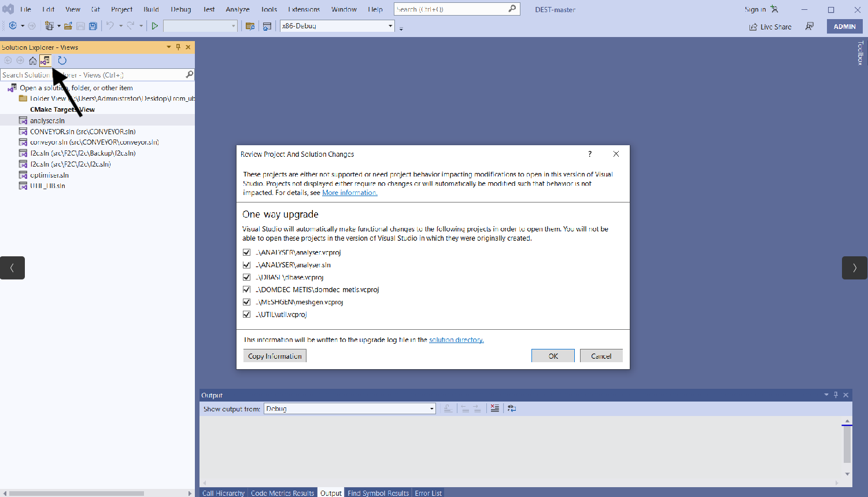Uncheck ..\UTIL\util.vcproj checkbox
Image resolution: width=868 pixels, height=497 pixels.
247,315
